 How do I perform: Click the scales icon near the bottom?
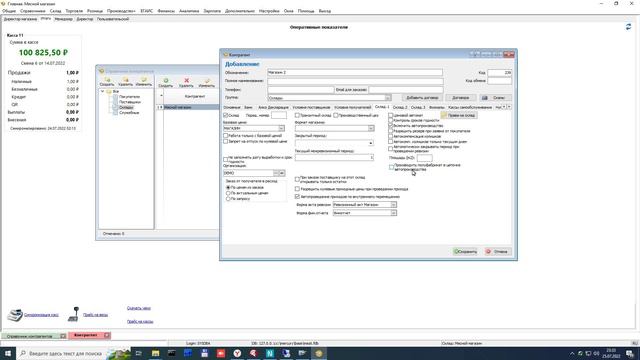click(x=74, y=314)
